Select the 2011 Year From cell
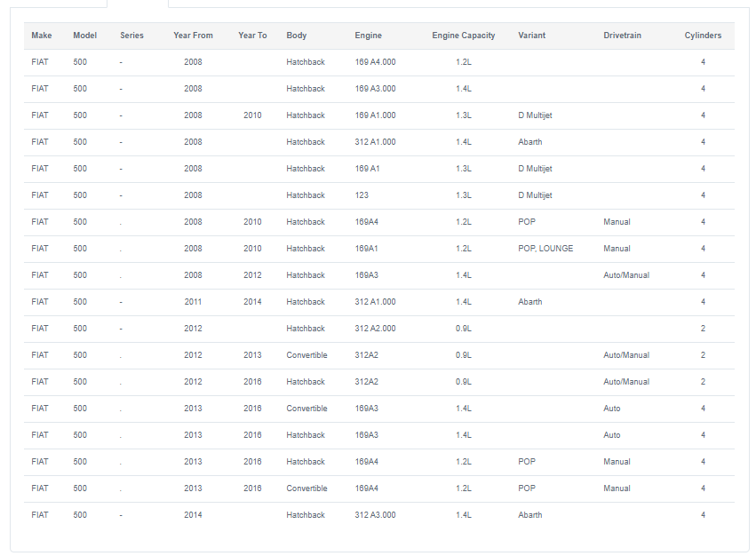The width and height of the screenshot is (756, 556). click(193, 302)
